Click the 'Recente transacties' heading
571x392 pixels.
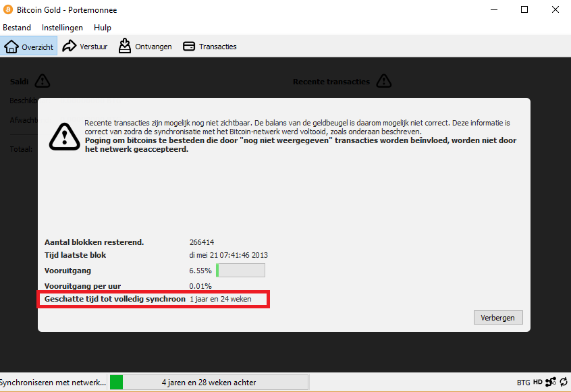[x=331, y=82]
